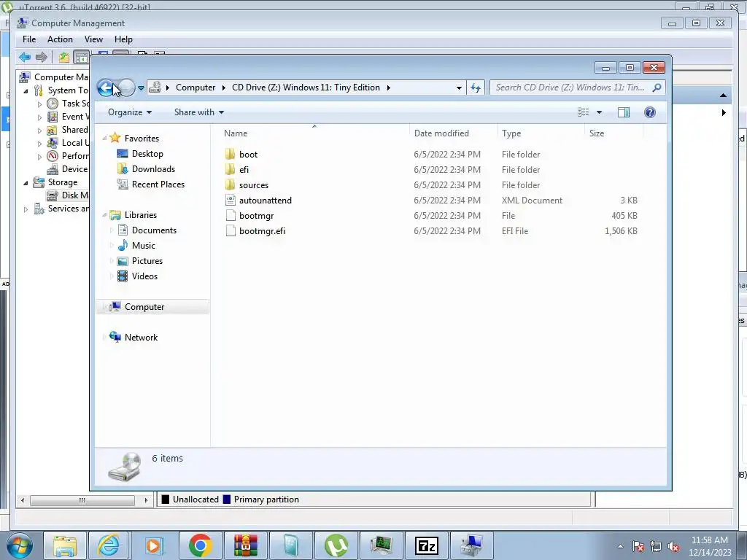Collapse the Storage tree node
Viewport: 747px width, 560px height.
[x=26, y=182]
